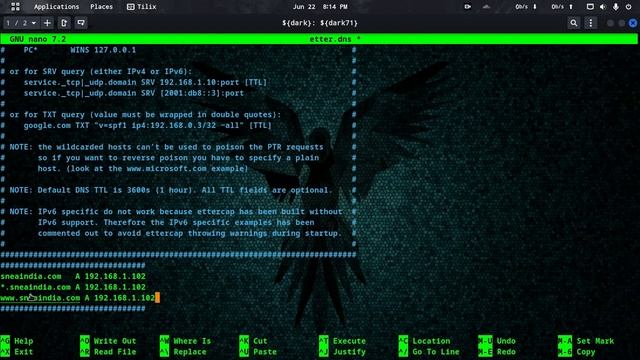Click the google.com TXT example line
The height and width of the screenshot is (360, 640).
pos(147,126)
